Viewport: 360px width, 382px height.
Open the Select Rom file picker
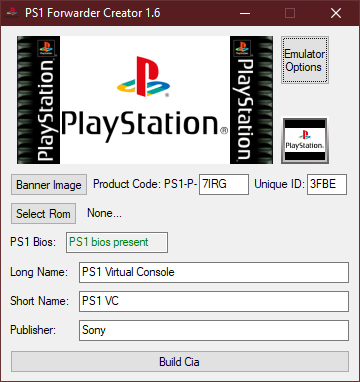[x=43, y=214]
